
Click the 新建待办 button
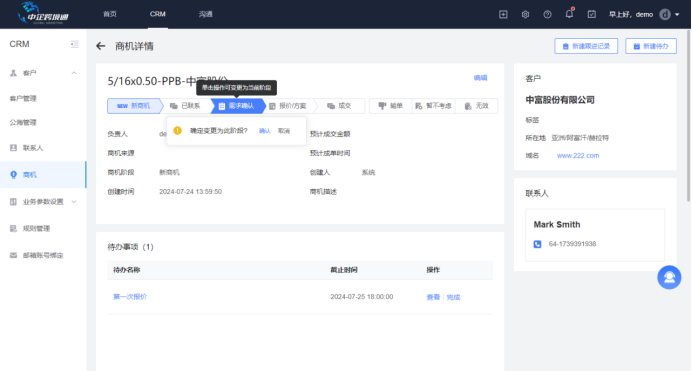coord(651,46)
